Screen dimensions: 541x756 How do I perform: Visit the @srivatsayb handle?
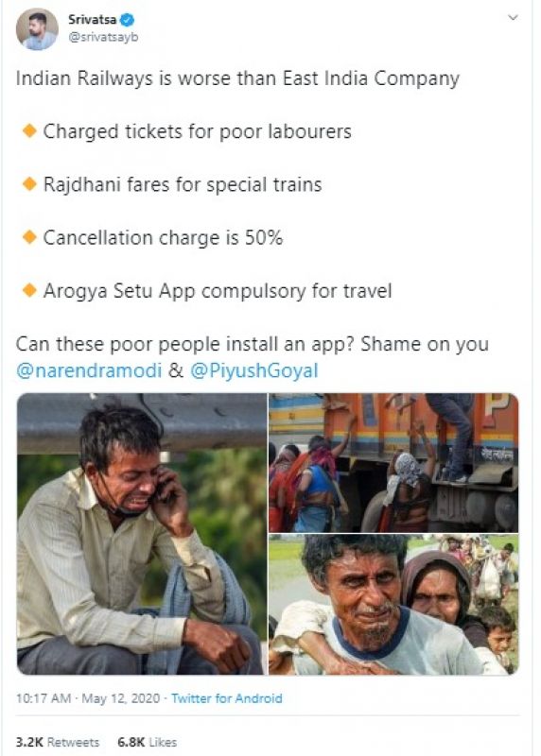pos(103,37)
